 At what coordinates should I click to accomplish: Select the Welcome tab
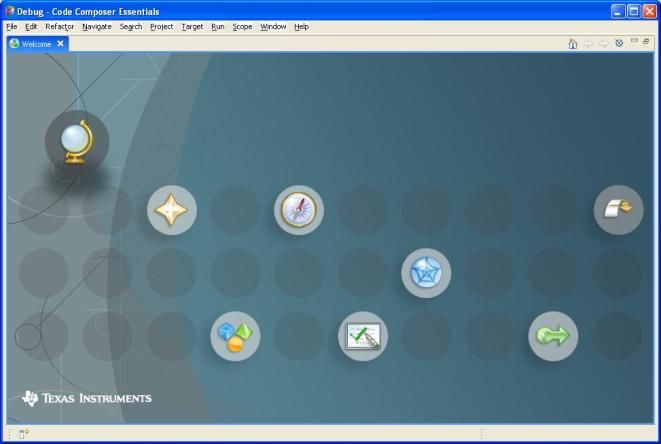pyautogui.click(x=36, y=44)
